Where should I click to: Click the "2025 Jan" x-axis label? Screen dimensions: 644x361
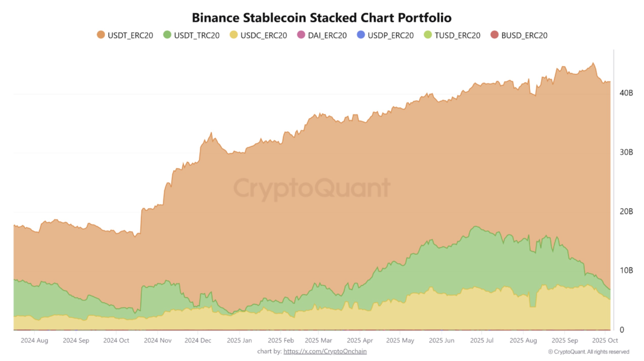pos(239,340)
